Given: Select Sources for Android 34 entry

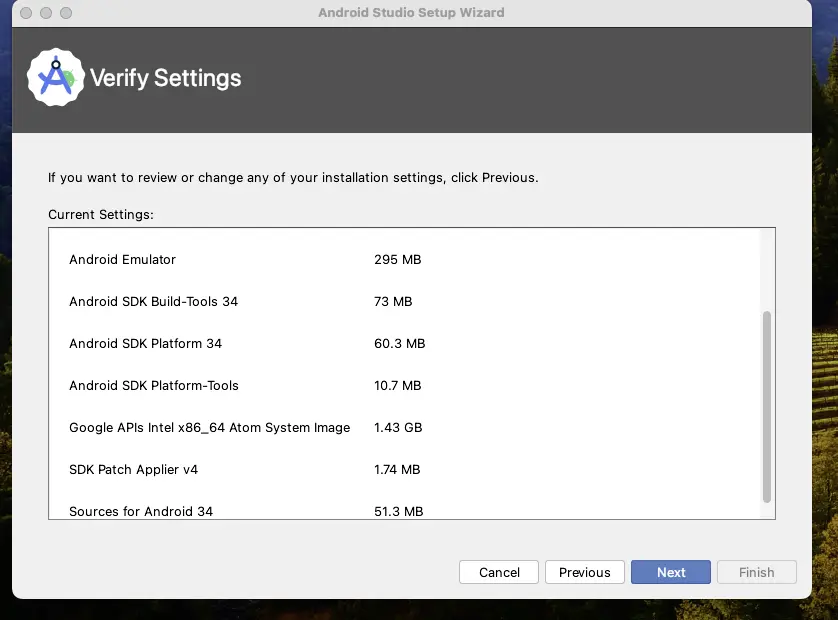Looking at the screenshot, I should tap(141, 512).
